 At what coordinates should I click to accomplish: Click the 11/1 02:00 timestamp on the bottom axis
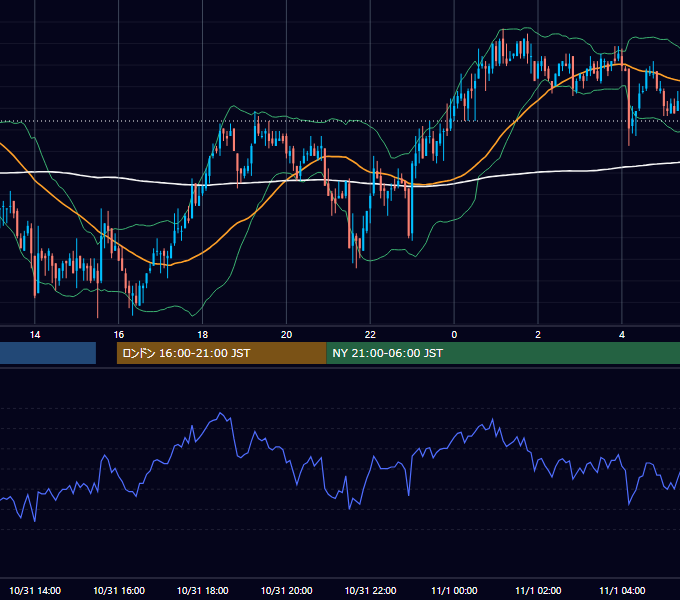538,590
